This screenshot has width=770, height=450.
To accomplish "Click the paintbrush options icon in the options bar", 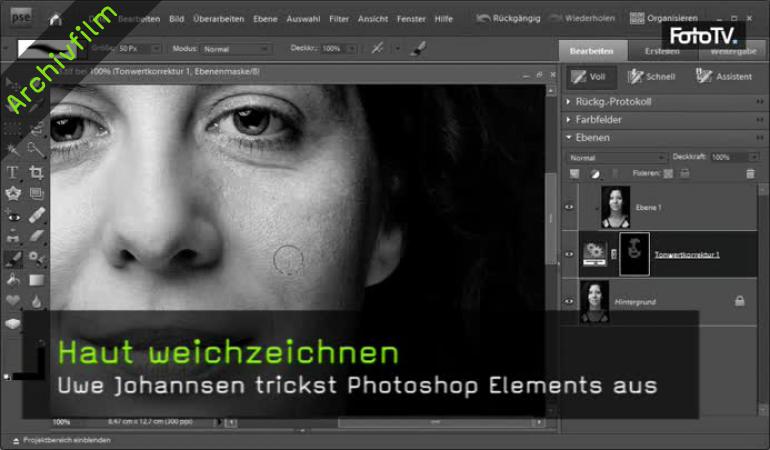I will 417,48.
